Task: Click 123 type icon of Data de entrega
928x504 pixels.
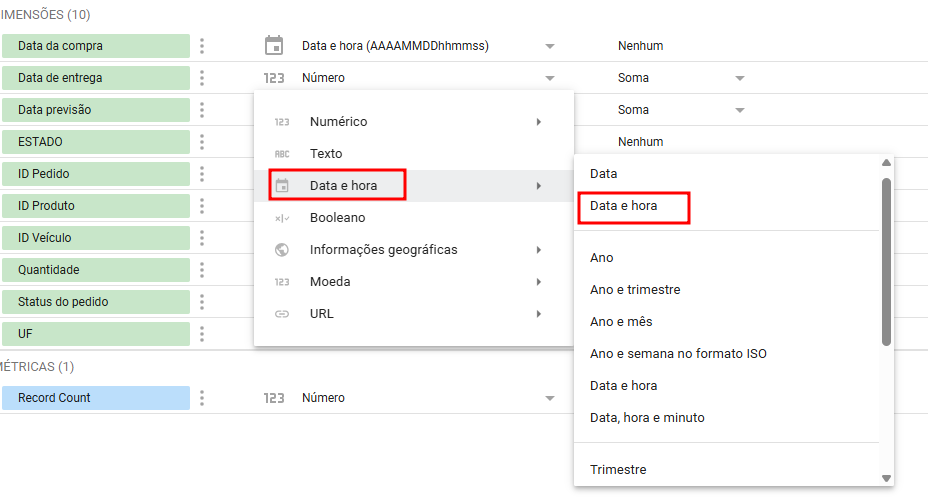Action: pos(274,78)
